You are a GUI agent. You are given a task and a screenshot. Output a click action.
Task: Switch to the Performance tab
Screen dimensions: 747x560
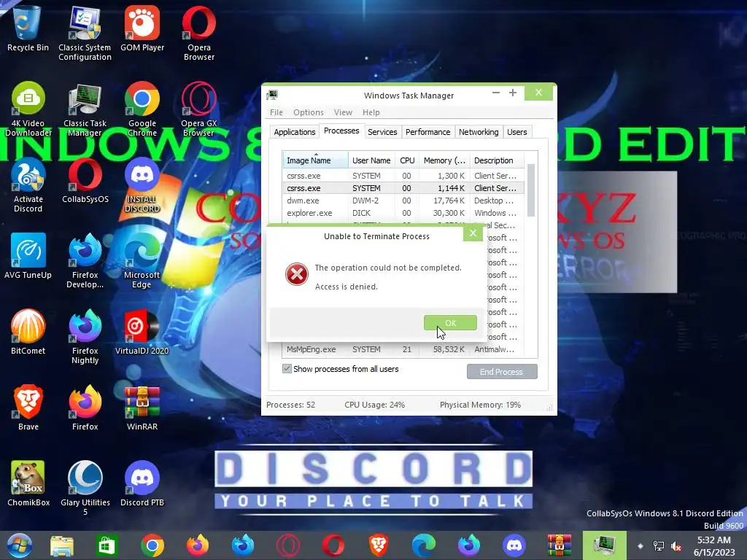point(427,132)
